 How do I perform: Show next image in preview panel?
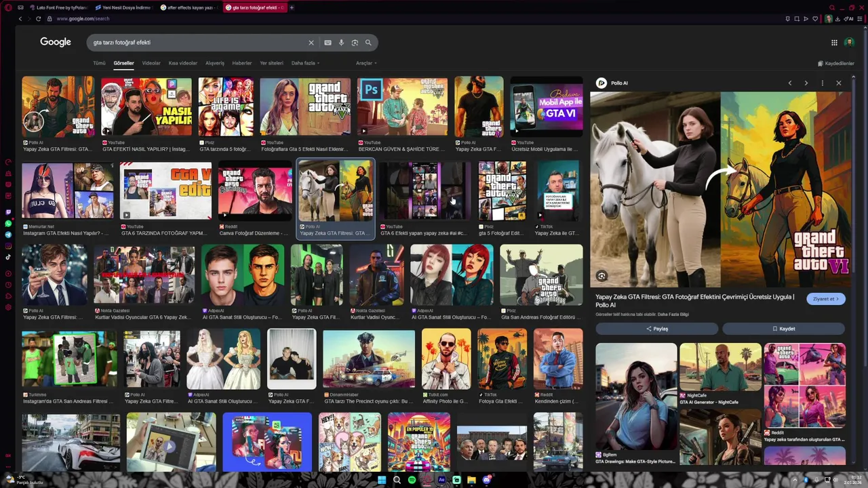tap(806, 83)
